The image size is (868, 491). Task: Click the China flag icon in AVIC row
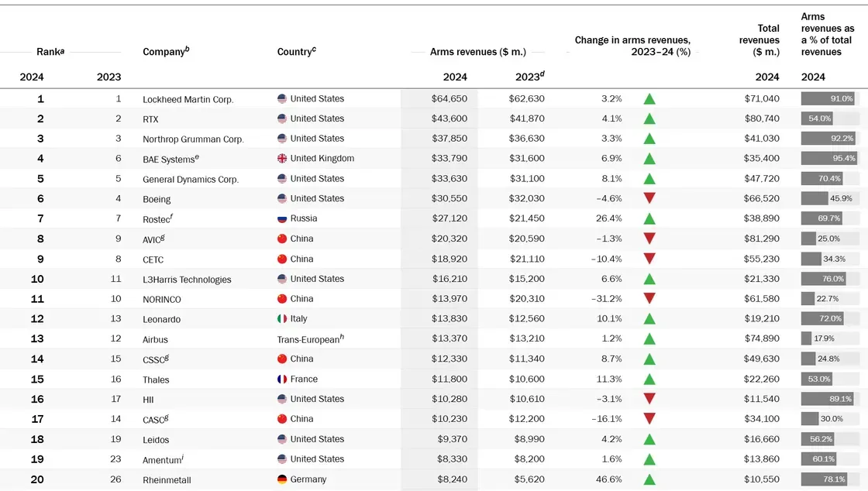click(282, 239)
